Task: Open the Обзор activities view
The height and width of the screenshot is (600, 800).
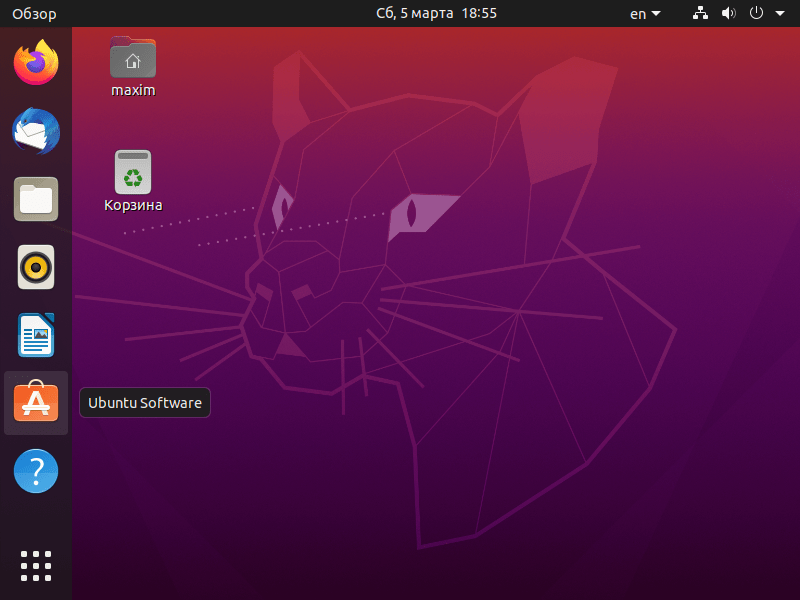Action: point(32,13)
